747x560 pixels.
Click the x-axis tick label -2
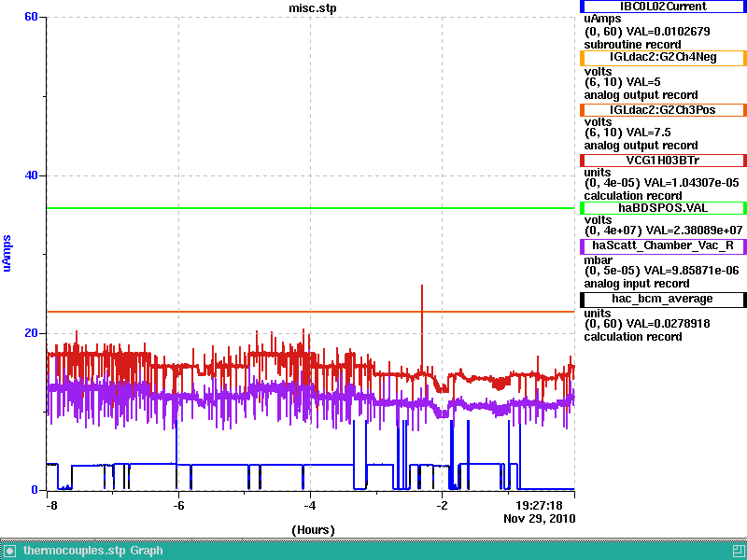(442, 505)
